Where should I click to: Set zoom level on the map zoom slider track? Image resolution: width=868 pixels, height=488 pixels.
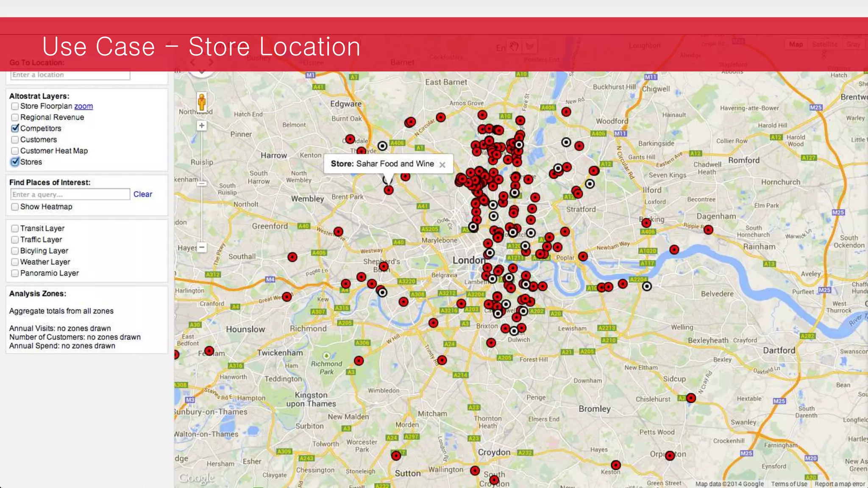point(202,186)
